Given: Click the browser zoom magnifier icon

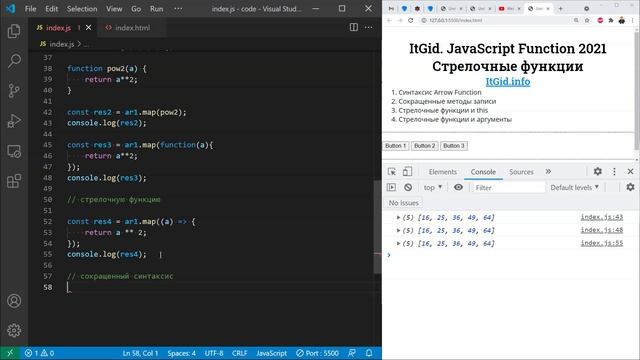Looking at the screenshot, I should 576,20.
